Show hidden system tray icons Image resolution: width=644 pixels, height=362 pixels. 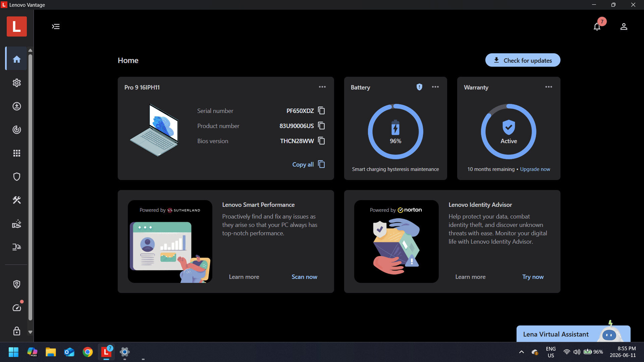(521, 352)
